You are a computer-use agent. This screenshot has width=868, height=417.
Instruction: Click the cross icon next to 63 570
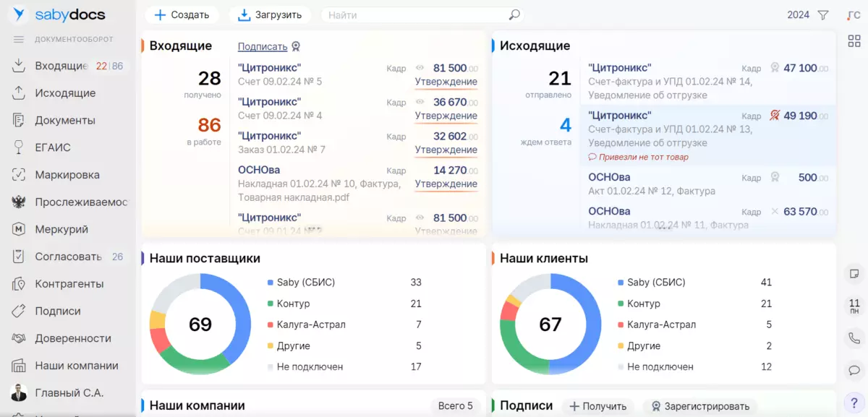(x=775, y=211)
